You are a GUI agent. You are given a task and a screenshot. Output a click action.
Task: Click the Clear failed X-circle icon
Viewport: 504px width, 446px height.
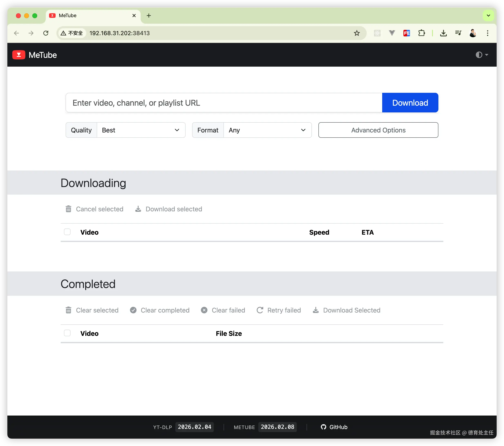point(204,310)
